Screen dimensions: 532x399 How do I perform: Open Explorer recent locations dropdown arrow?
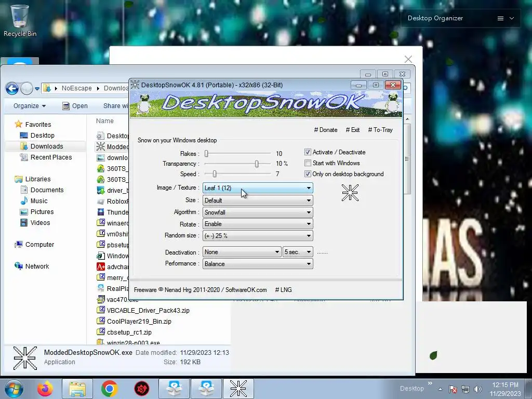tap(37, 88)
